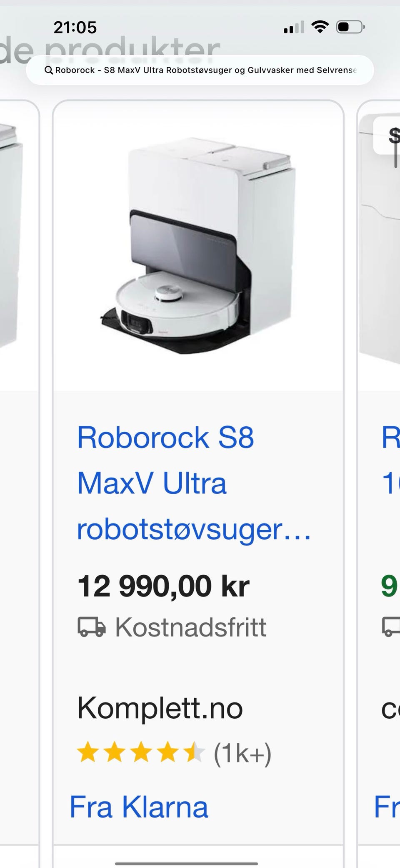Tap the delivery truck icon beside Kostnadsfritt
Screen dimensions: 400x868
92,627
